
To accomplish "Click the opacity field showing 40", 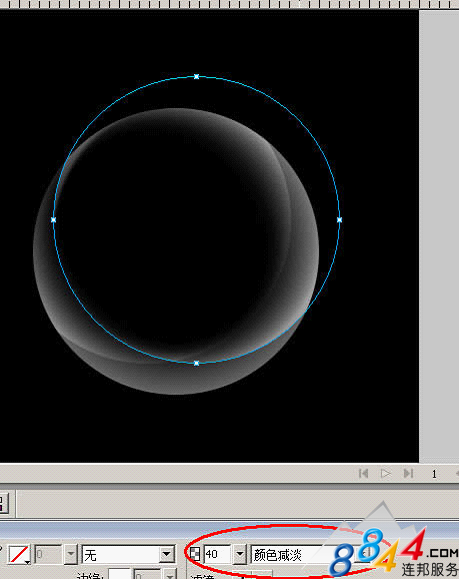I will [x=218, y=554].
